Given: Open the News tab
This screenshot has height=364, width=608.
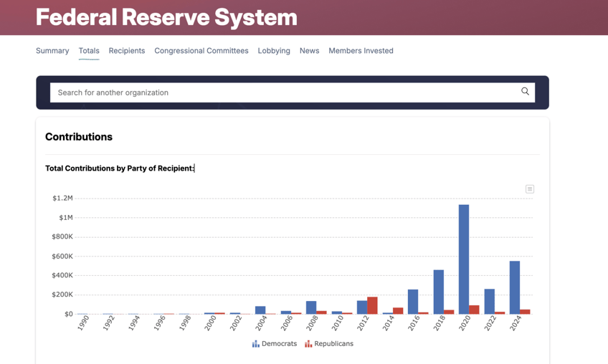Looking at the screenshot, I should [310, 51].
